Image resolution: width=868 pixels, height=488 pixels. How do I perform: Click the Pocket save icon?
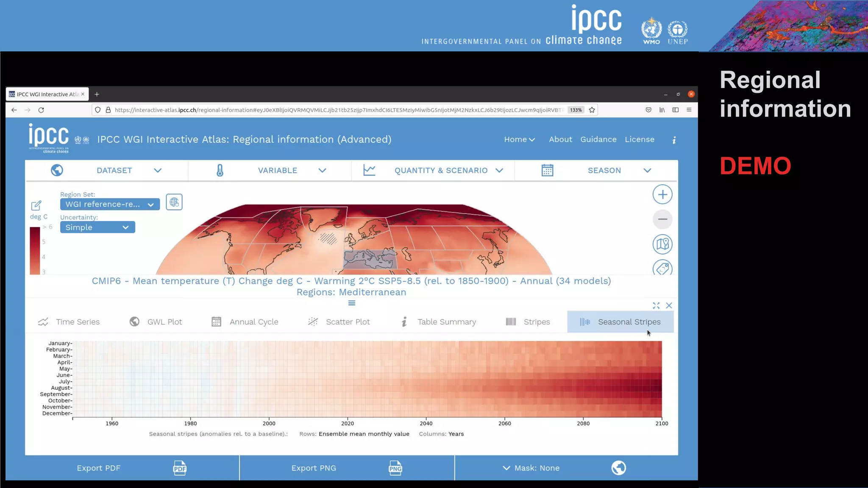pyautogui.click(x=648, y=110)
